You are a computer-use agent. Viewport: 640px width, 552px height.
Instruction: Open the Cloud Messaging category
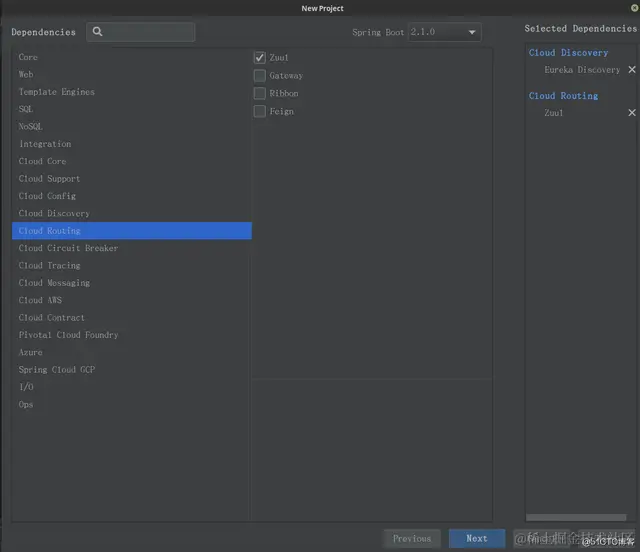[x=131, y=283]
